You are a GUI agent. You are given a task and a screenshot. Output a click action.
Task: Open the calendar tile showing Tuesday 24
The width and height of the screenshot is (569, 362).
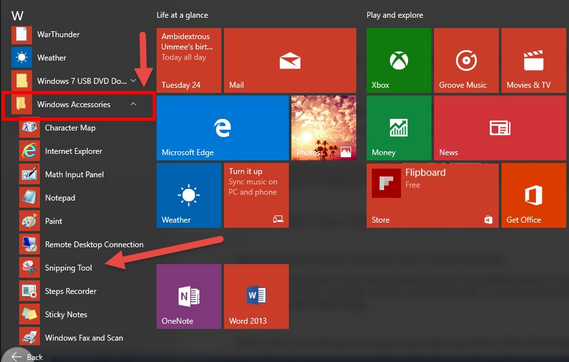(189, 60)
